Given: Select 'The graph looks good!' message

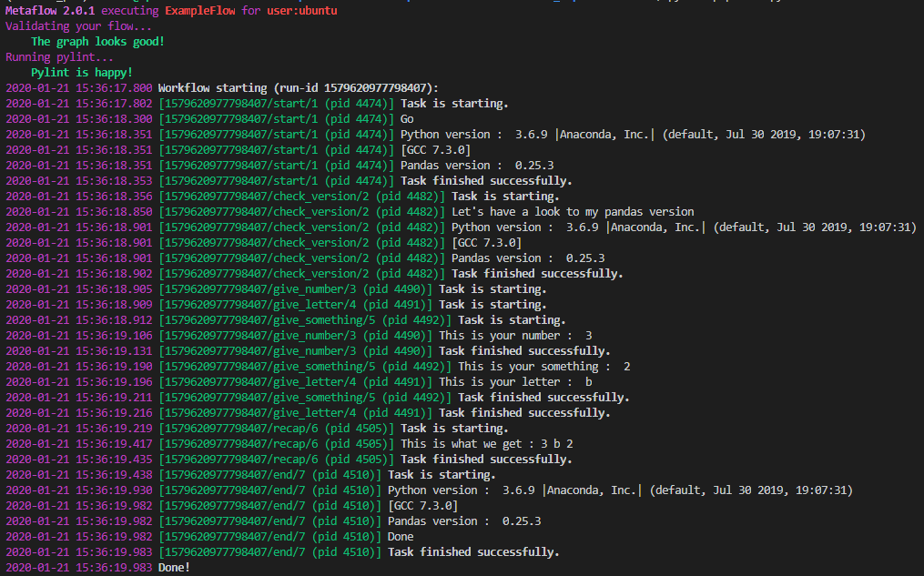Looking at the screenshot, I should pyautogui.click(x=97, y=42).
